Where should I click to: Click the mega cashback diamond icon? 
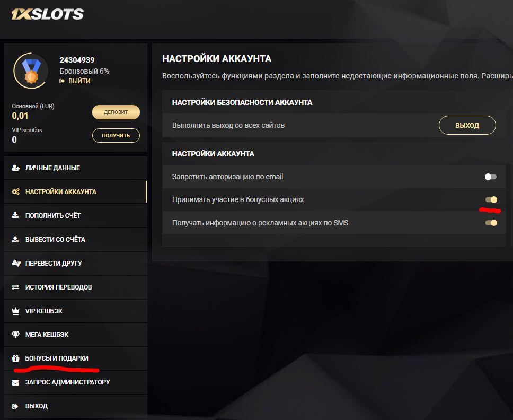pyautogui.click(x=15, y=335)
